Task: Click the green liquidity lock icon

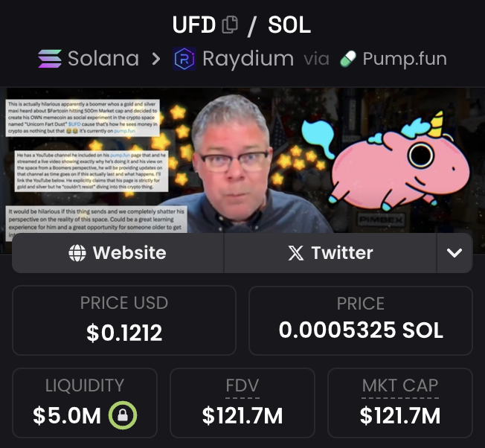Action: [x=123, y=415]
